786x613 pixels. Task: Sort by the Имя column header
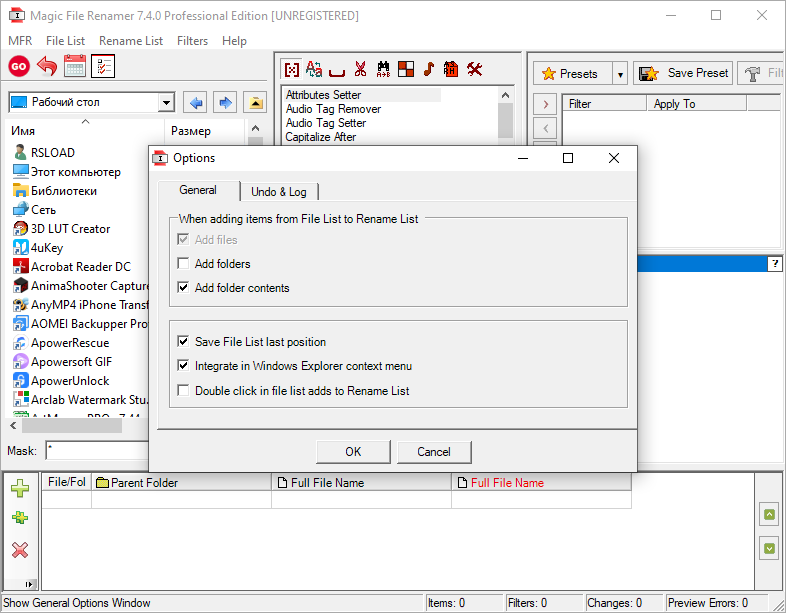[85, 131]
